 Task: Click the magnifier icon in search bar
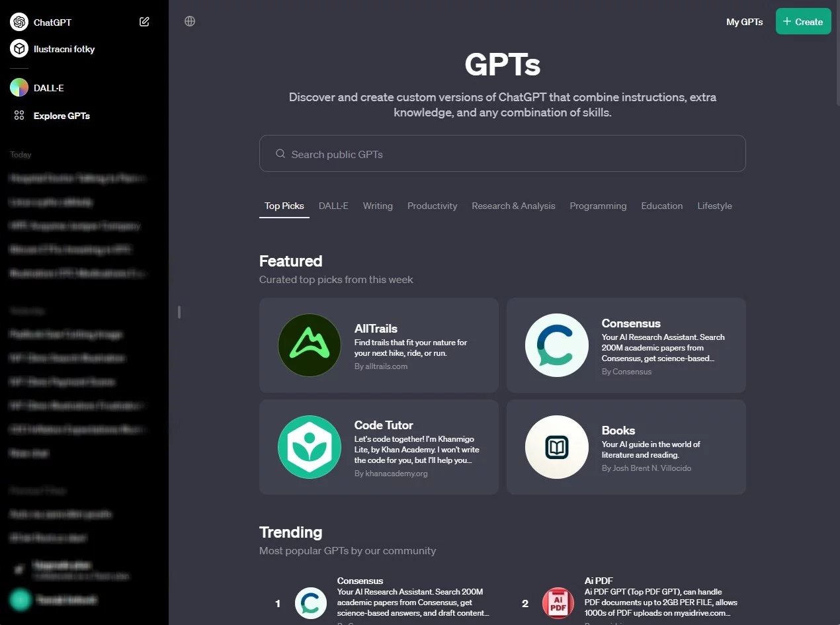point(280,153)
